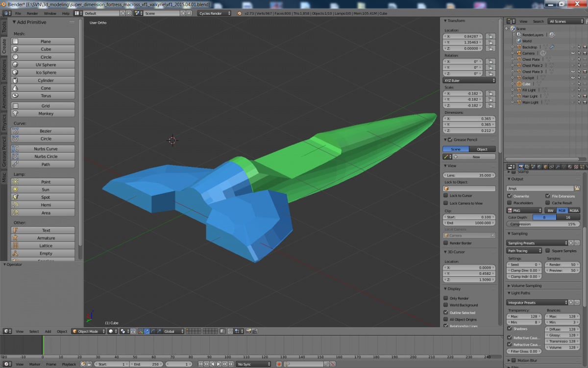The width and height of the screenshot is (588, 368).
Task: Select the rotate manipulator arc icon
Action: (x=152, y=331)
